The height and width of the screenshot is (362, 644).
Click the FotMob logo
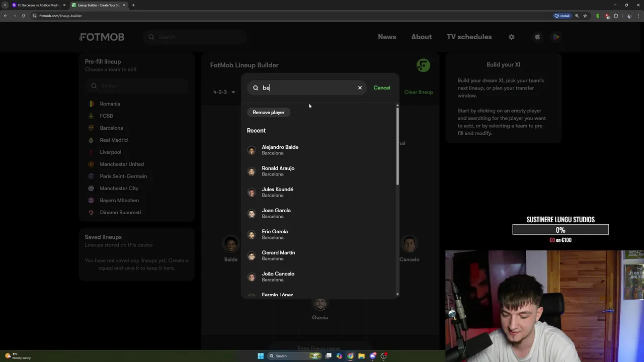(x=102, y=37)
